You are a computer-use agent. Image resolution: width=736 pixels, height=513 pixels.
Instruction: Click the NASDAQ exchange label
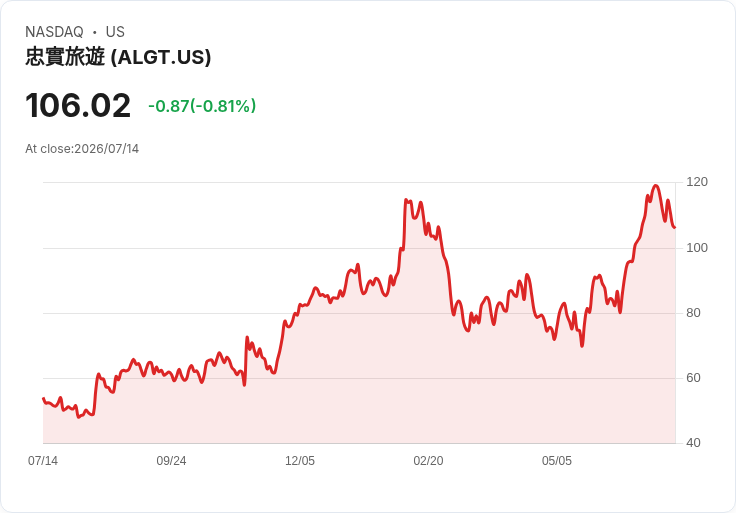point(54,32)
